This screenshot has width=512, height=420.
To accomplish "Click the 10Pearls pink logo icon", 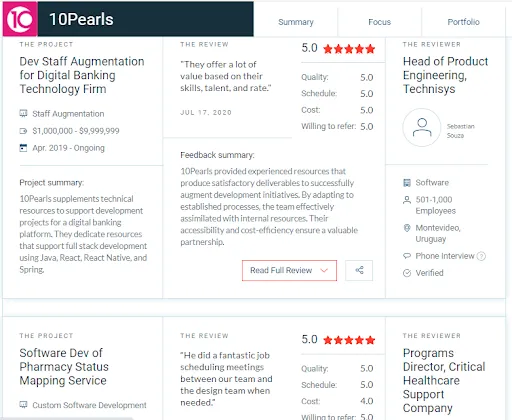I will coord(20,19).
